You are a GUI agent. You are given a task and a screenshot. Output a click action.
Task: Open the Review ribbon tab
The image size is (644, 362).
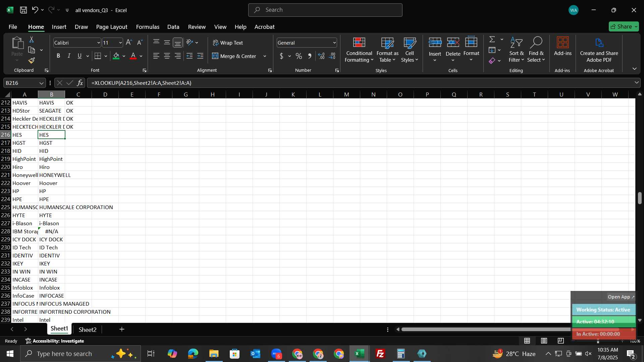tap(197, 27)
